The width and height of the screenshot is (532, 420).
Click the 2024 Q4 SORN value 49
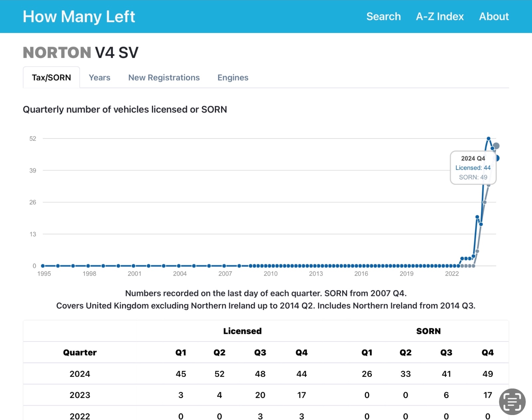point(487,374)
